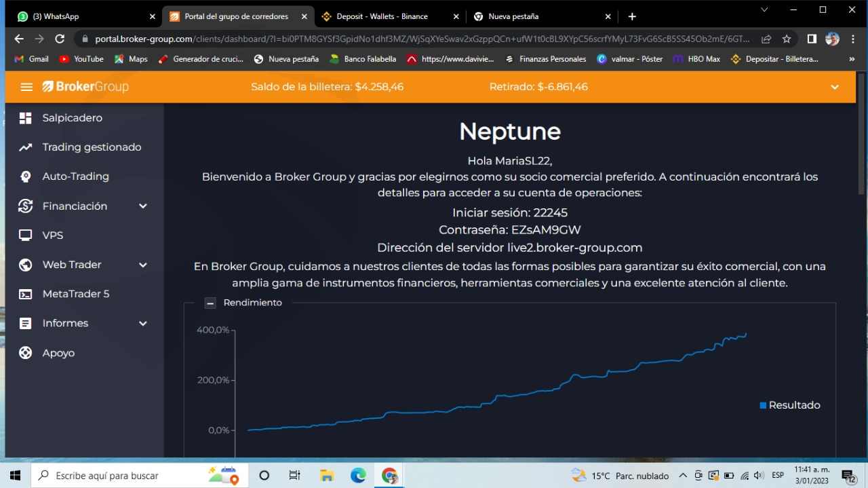Open the Chrome taskbar icon
Viewport: 868px width, 488px height.
tap(389, 475)
